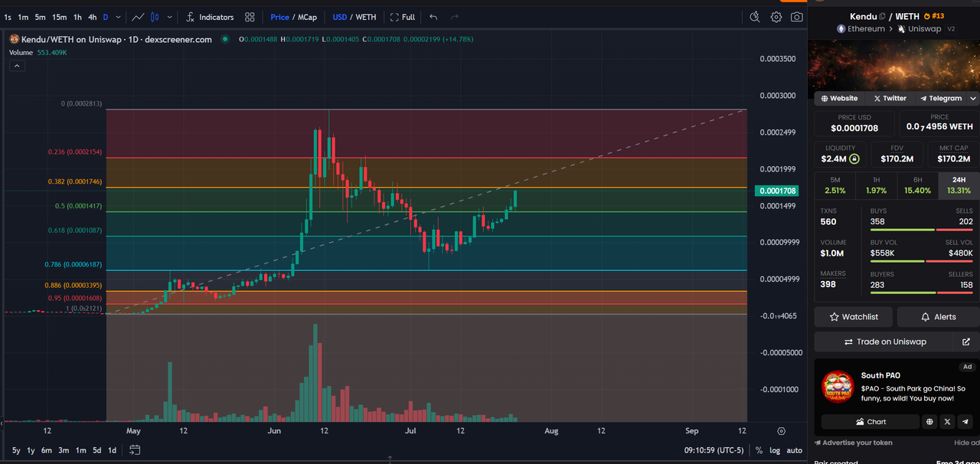Expand more social links chevron
The image size is (980, 464).
pyautogui.click(x=973, y=99)
